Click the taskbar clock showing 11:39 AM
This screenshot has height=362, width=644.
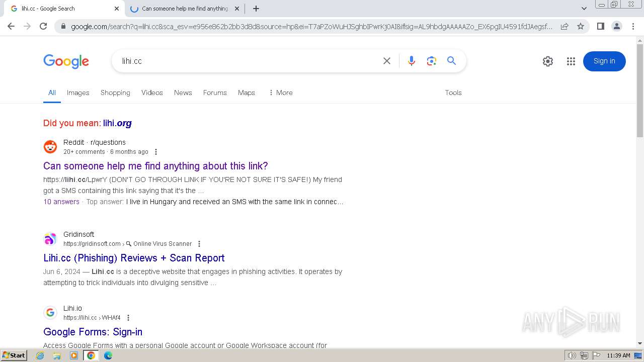(618, 355)
